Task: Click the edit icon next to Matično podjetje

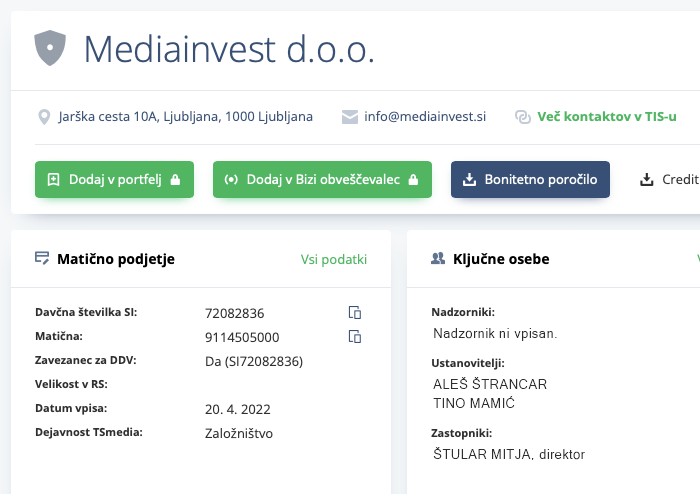Action: [x=42, y=258]
